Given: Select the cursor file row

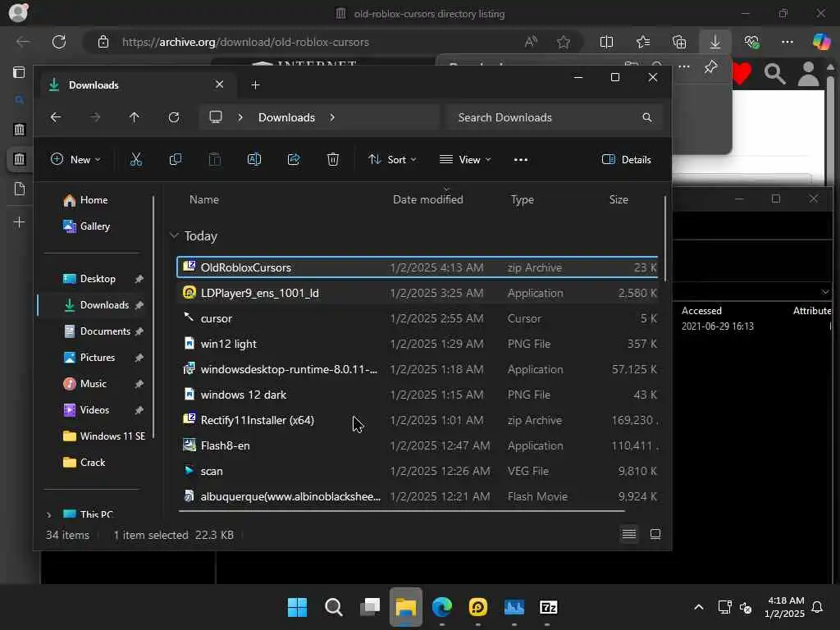Looking at the screenshot, I should tap(418, 318).
